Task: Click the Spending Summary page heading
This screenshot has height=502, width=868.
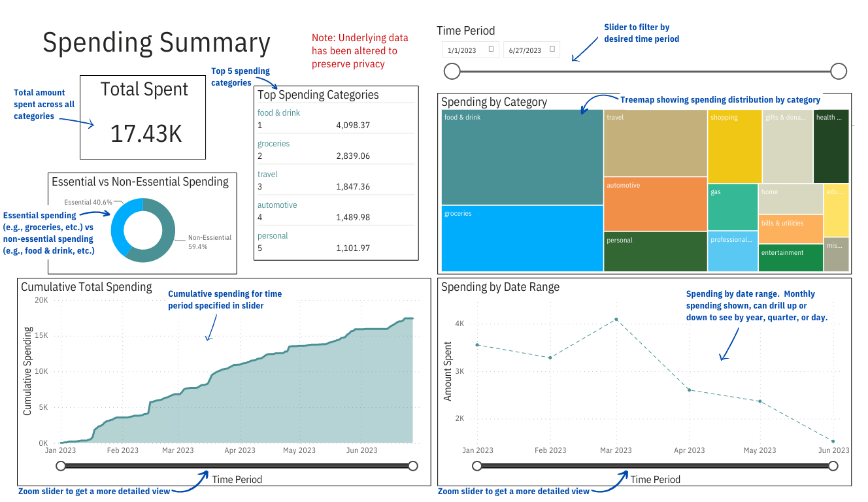Action: pyautogui.click(x=156, y=42)
